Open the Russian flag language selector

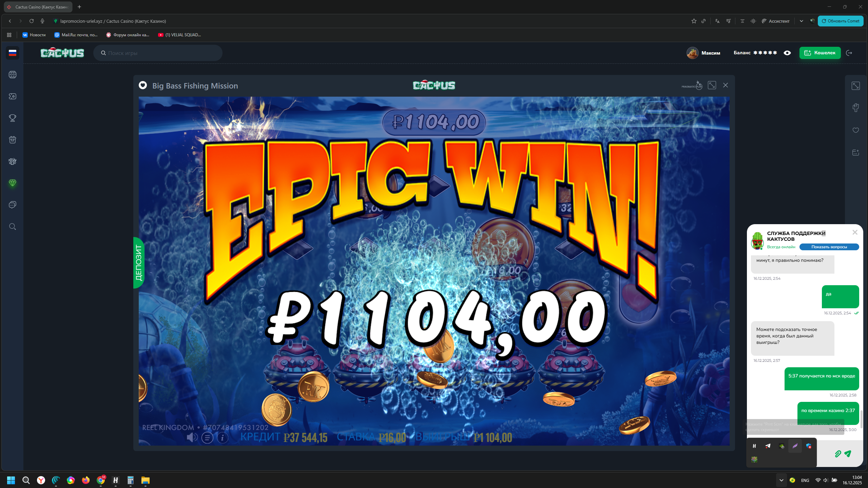13,53
